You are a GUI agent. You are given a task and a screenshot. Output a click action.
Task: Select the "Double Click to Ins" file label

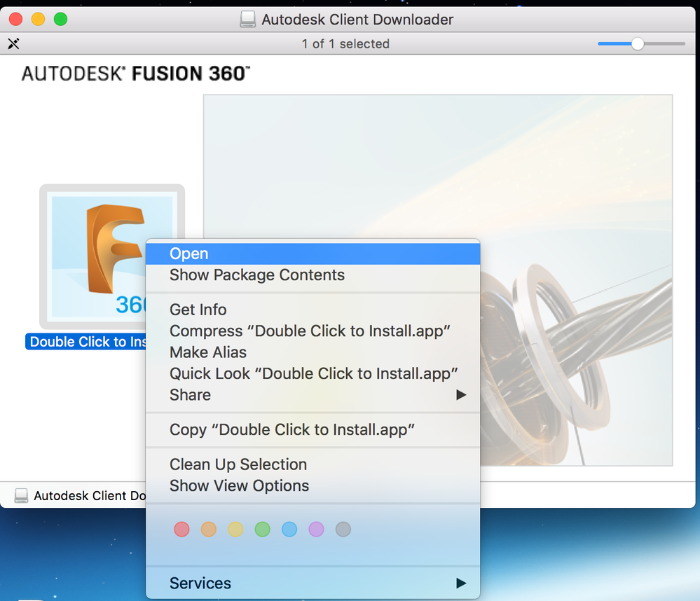point(85,342)
